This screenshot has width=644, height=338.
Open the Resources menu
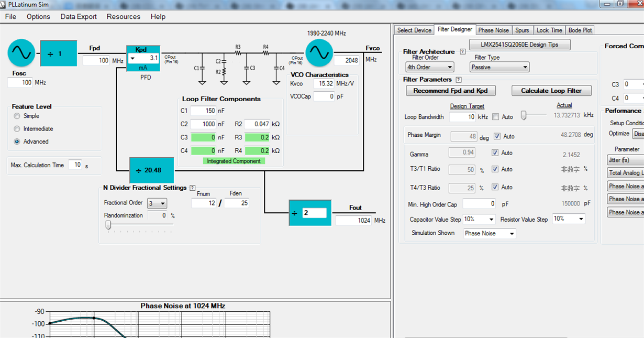pyautogui.click(x=124, y=17)
